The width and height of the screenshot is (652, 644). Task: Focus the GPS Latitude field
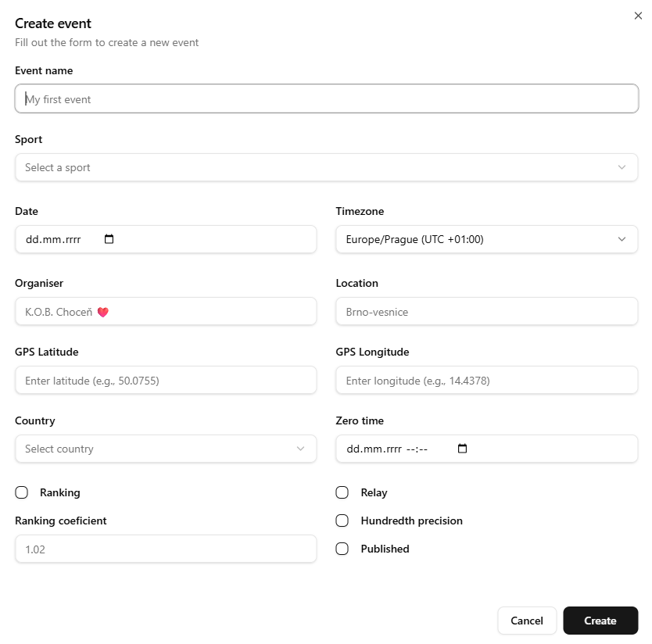[165, 381]
